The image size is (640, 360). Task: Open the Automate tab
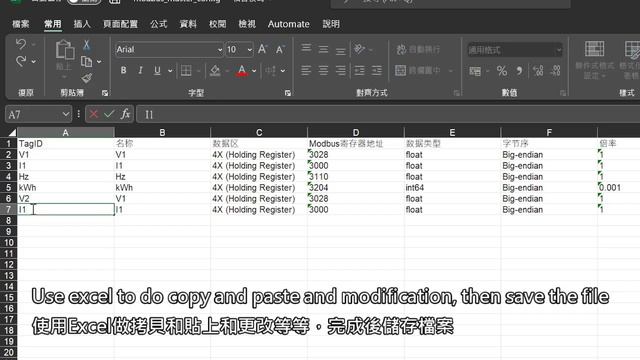[x=289, y=24]
